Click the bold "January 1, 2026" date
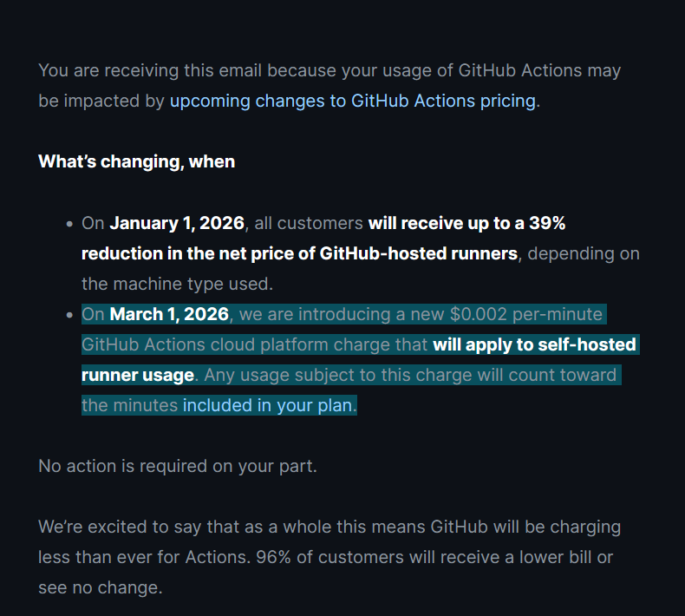The image size is (685, 616). [x=177, y=223]
